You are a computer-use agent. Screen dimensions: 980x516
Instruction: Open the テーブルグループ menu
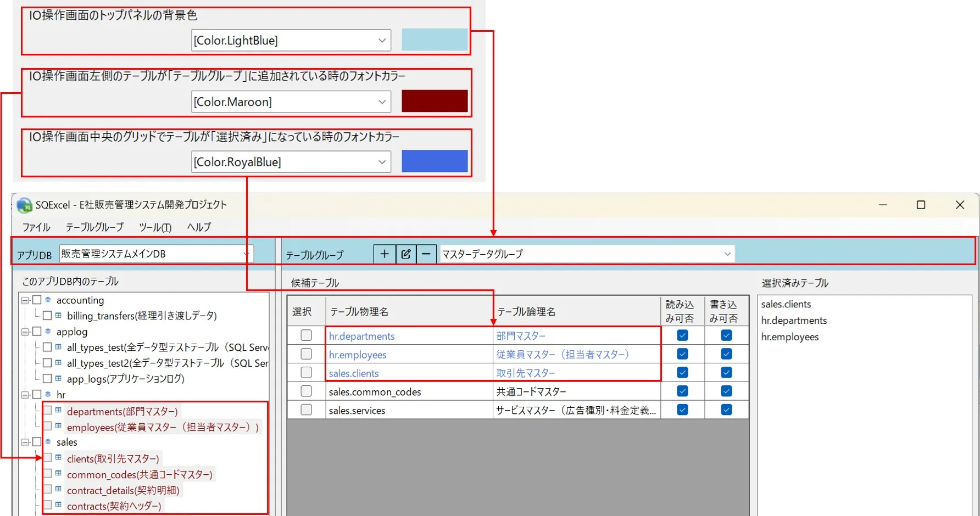pyautogui.click(x=94, y=227)
